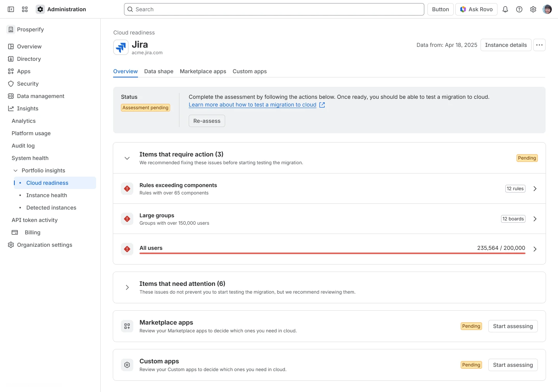Click the Re-assess button
This screenshot has width=558, height=392.
click(x=207, y=121)
